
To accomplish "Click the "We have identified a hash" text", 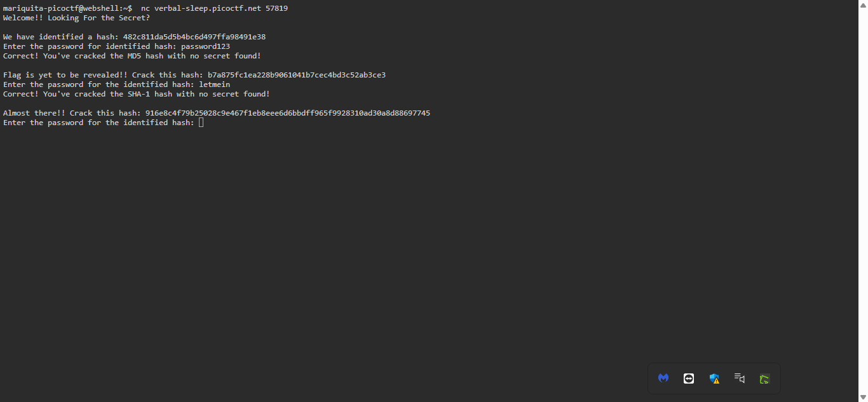I will [x=61, y=37].
